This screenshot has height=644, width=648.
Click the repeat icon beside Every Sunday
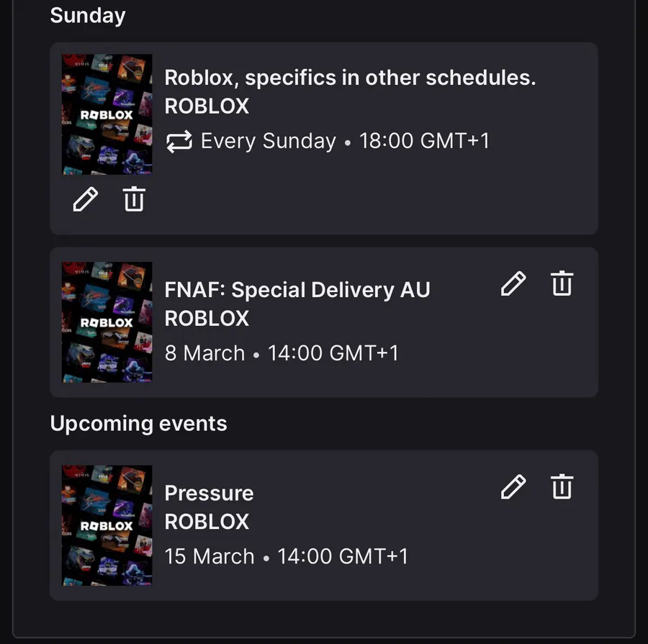179,141
